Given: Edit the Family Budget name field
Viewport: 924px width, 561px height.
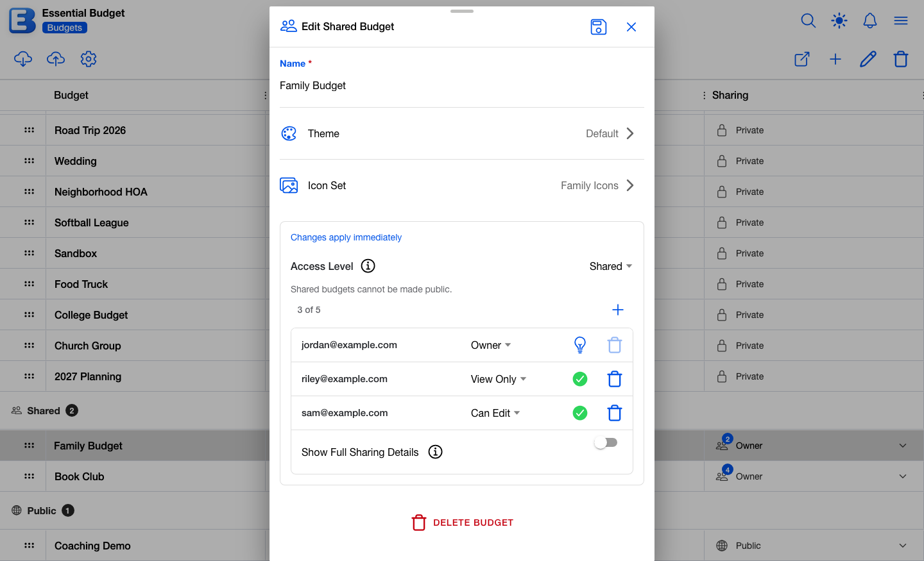Looking at the screenshot, I should click(x=462, y=86).
